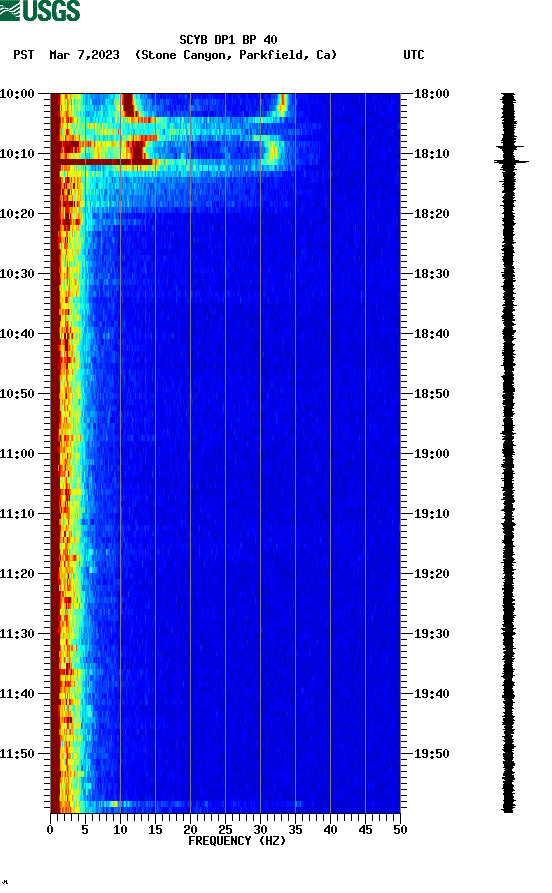
Task: Click the 20 Hz frequency tick label
Action: click(x=190, y=830)
